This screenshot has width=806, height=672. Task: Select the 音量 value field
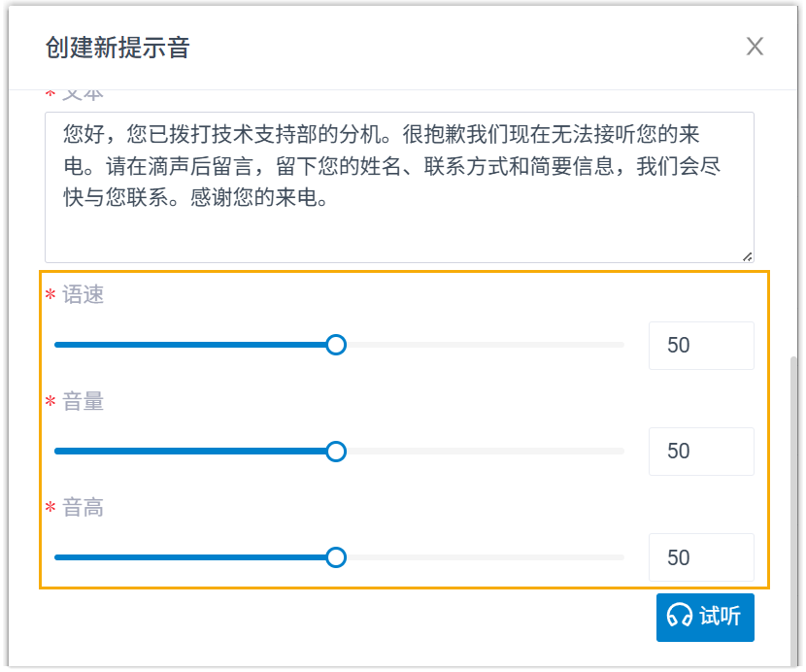click(700, 452)
